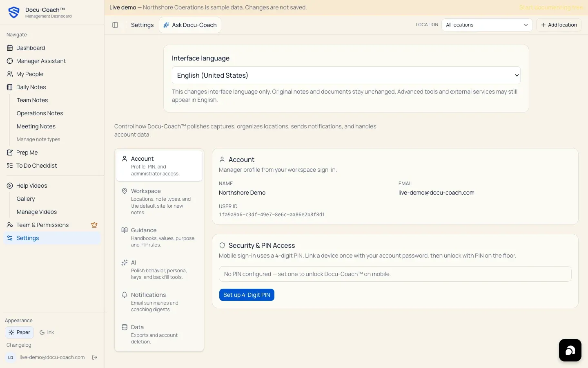Click the Settings sliders icon in sidebar
This screenshot has height=368, width=588.
click(10, 238)
